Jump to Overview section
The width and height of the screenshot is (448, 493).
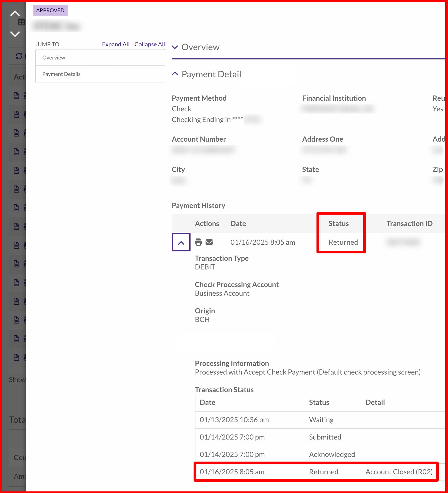[x=100, y=58]
